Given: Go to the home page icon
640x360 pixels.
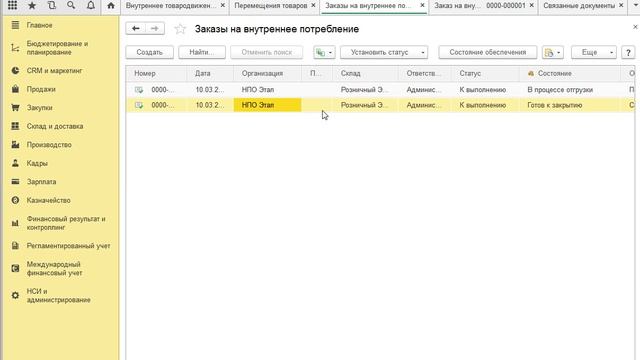Looking at the screenshot, I should click(111, 6).
